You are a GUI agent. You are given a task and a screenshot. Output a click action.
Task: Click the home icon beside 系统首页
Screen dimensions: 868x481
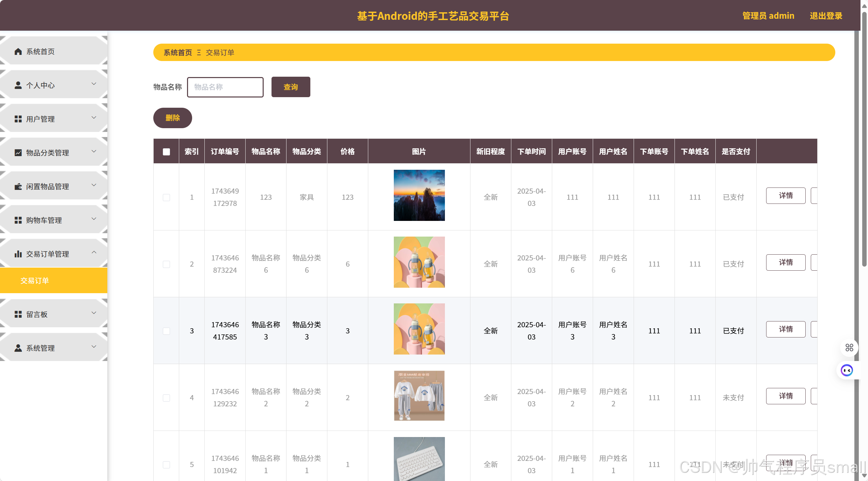point(18,51)
